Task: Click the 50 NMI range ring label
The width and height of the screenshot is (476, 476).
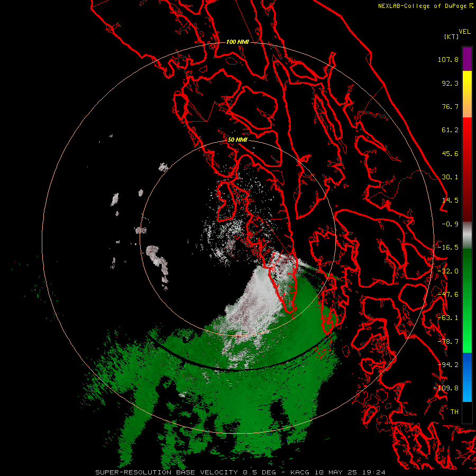Action: click(x=237, y=140)
